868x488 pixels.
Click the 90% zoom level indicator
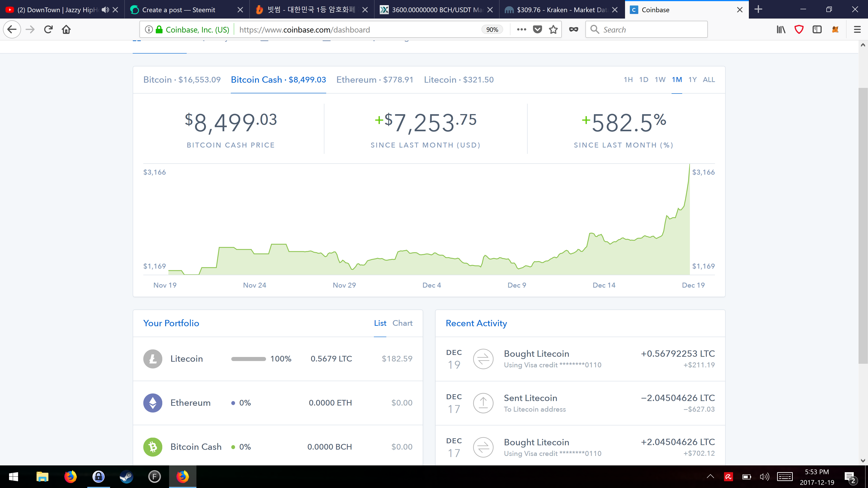coord(492,30)
